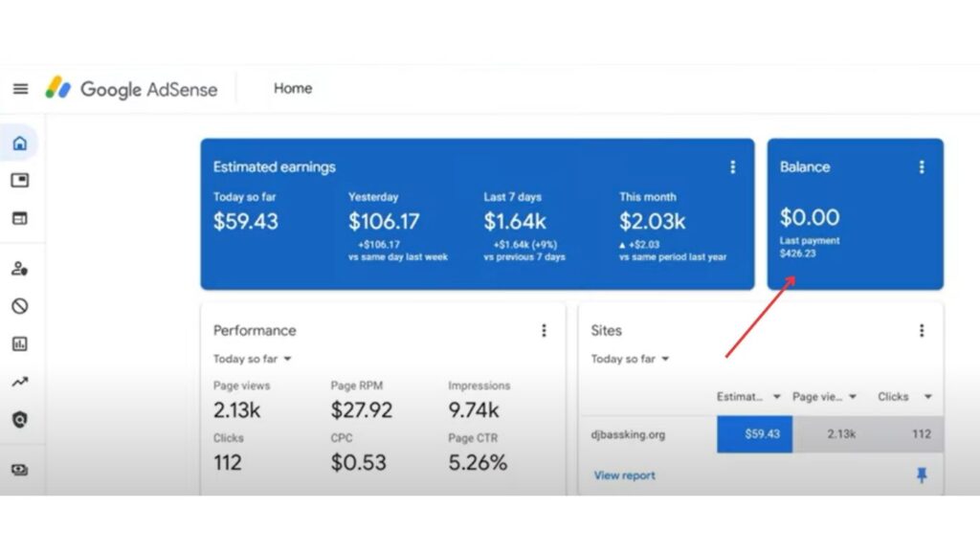The image size is (980, 551).
Task: Open Estimated earnings card options menu
Action: 732,166
